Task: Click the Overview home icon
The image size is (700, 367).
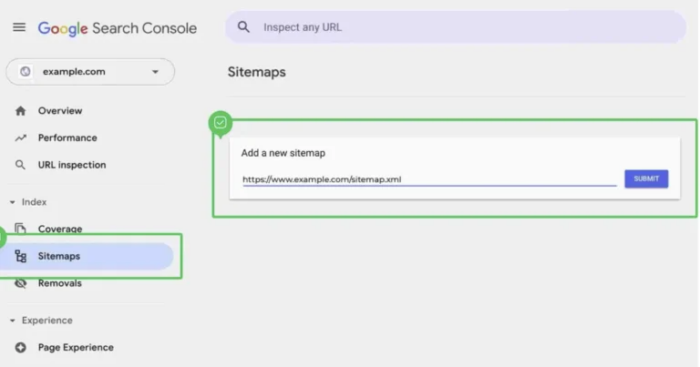Action: (x=21, y=111)
